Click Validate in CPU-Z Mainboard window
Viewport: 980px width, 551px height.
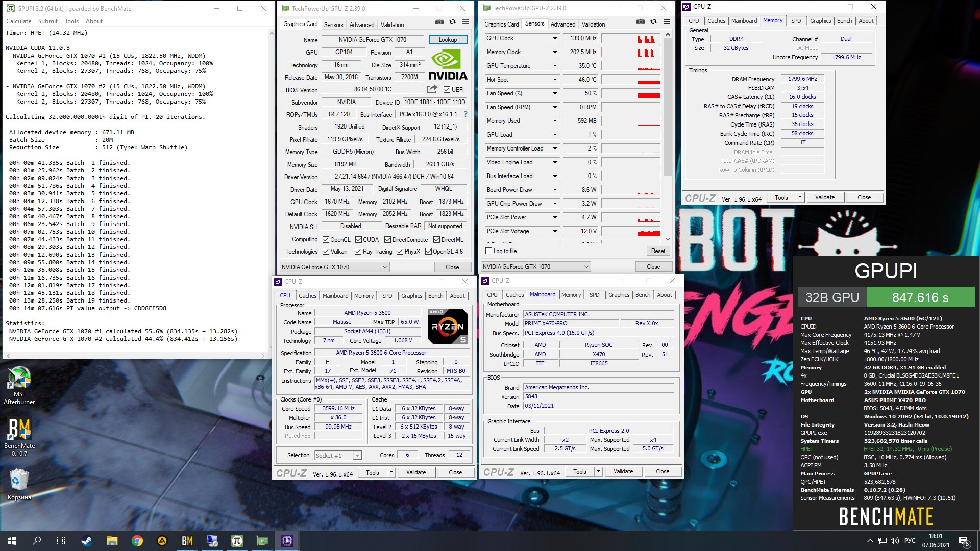623,471
